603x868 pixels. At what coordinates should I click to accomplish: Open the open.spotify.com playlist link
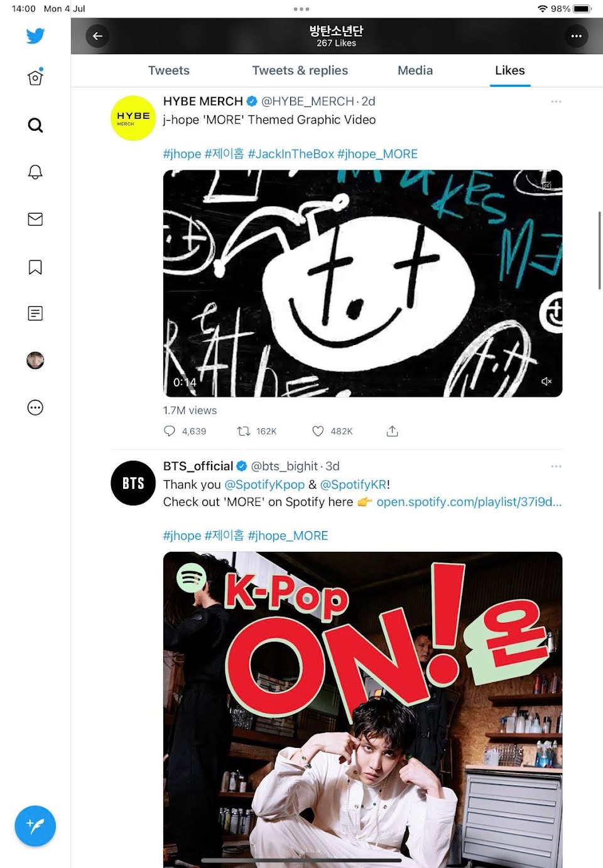(469, 502)
